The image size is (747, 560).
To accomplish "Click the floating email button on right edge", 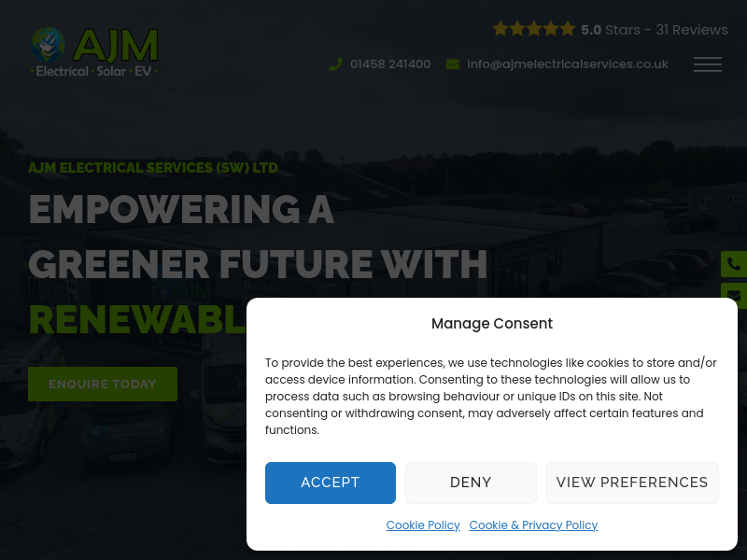I will [734, 296].
